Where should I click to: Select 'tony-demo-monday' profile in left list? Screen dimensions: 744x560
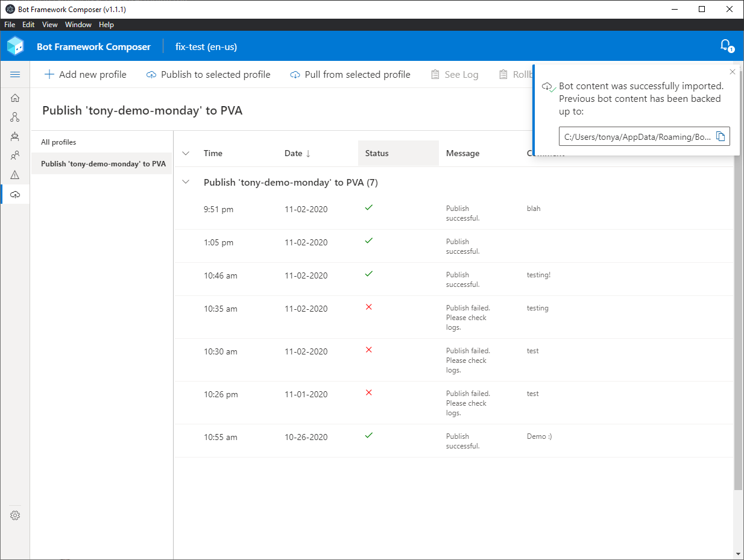pyautogui.click(x=102, y=164)
